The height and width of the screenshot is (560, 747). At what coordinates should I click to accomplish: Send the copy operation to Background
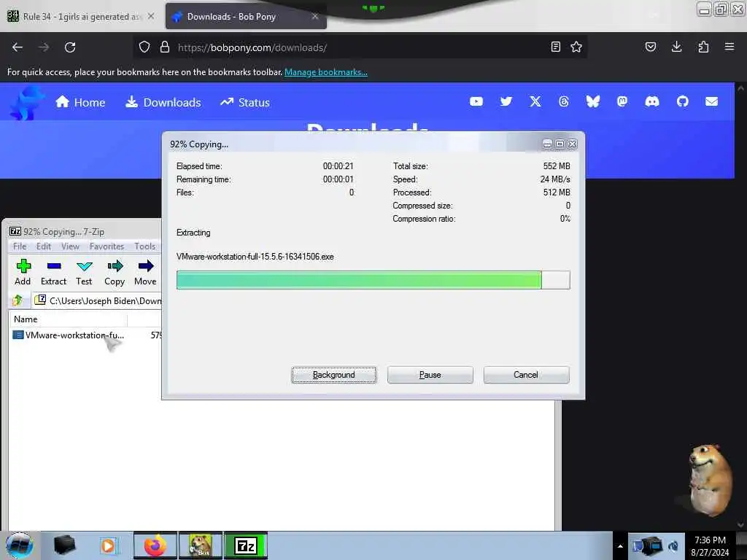333,375
